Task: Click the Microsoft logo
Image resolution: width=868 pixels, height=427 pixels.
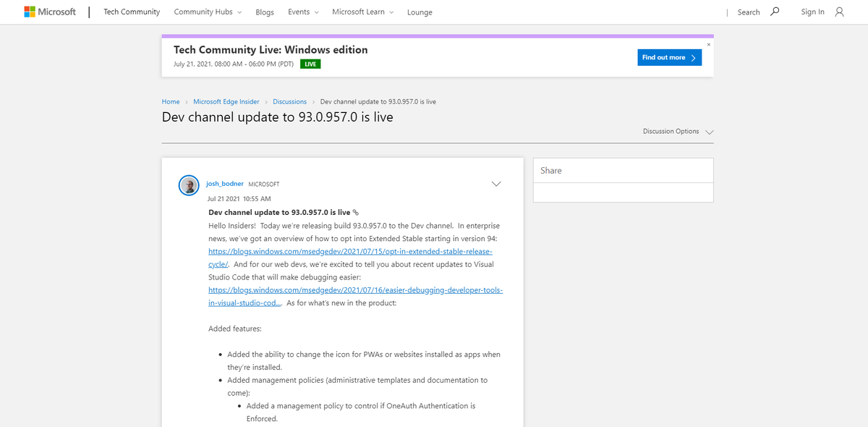Action: tap(49, 12)
